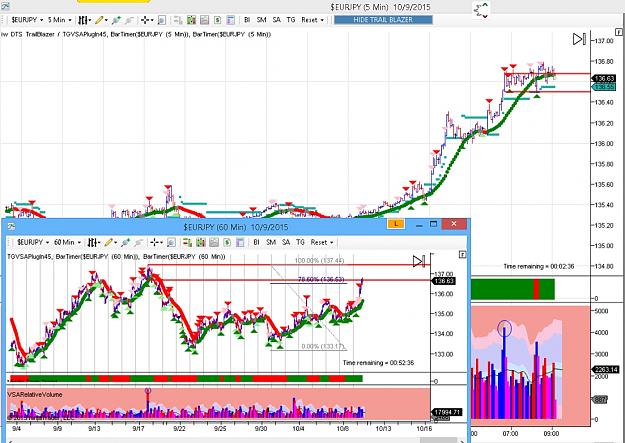Toggle SA in the 60 Min toolbar

pyautogui.click(x=286, y=242)
